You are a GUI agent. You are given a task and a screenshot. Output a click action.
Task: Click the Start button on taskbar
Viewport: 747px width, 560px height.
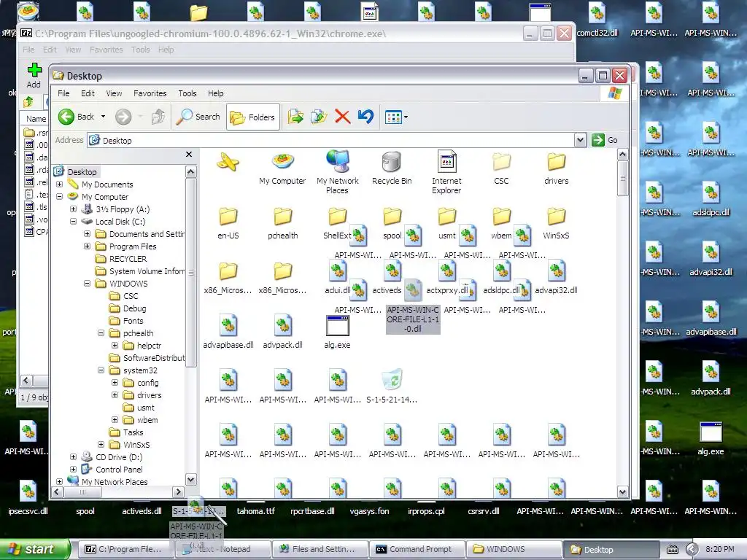(x=34, y=549)
